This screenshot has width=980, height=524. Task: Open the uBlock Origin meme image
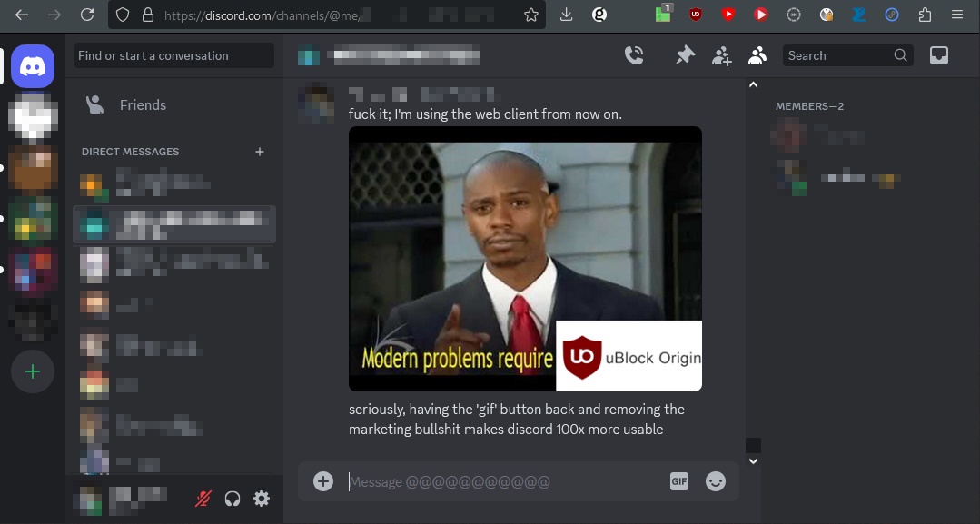click(525, 259)
